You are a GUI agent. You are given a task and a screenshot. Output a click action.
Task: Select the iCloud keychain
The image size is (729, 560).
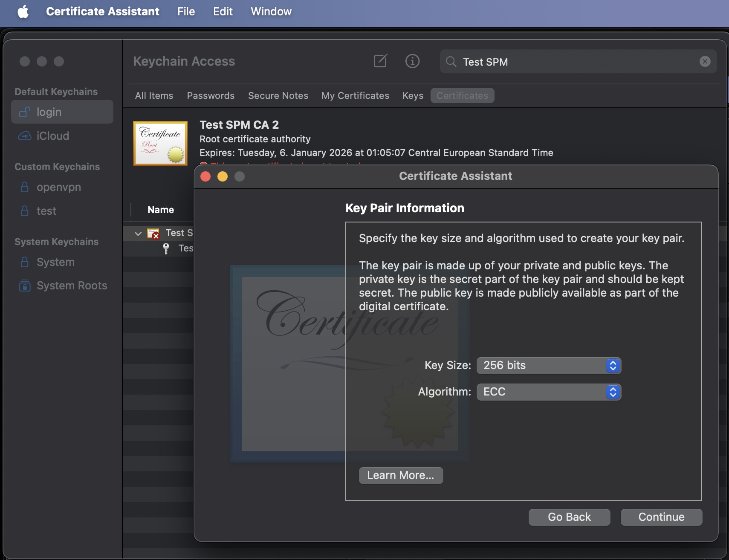(62, 136)
